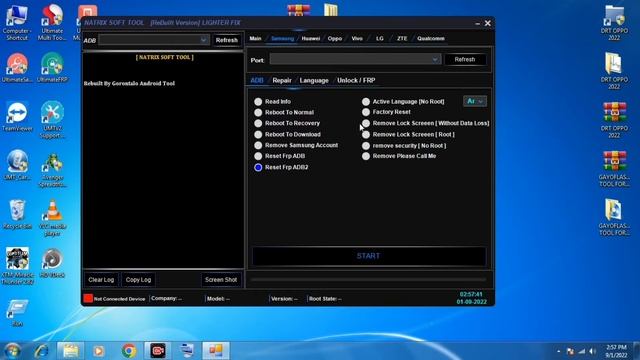Screen dimensions: 640x360
Task: Select Reboot To Normal option
Action: coord(284,112)
